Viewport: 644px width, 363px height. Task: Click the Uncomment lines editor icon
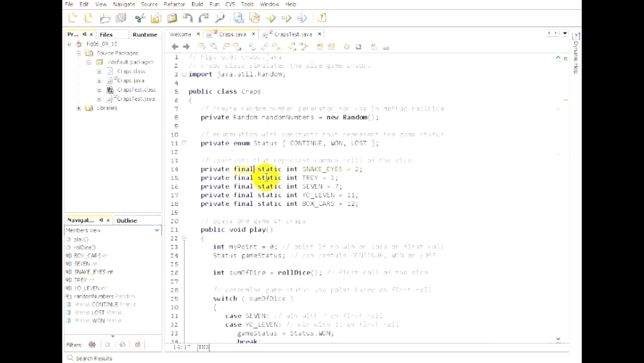pos(386,47)
